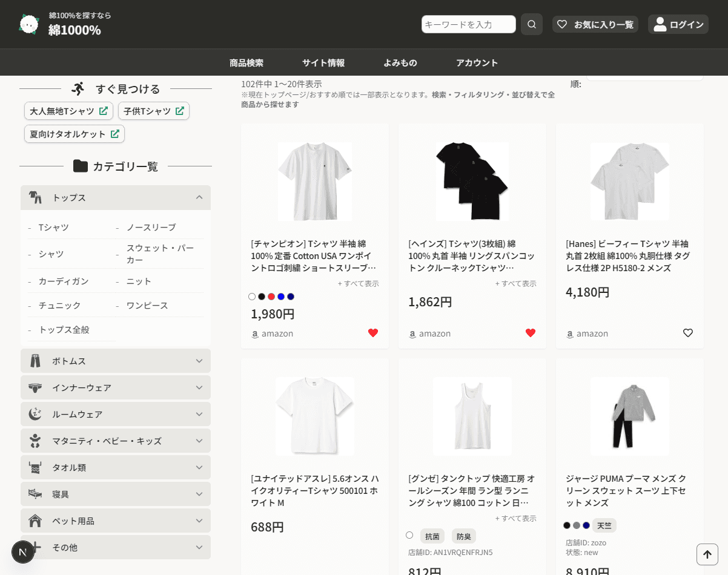Open the お気に入り一覧 heart button
This screenshot has width=728, height=575.
[x=595, y=24]
